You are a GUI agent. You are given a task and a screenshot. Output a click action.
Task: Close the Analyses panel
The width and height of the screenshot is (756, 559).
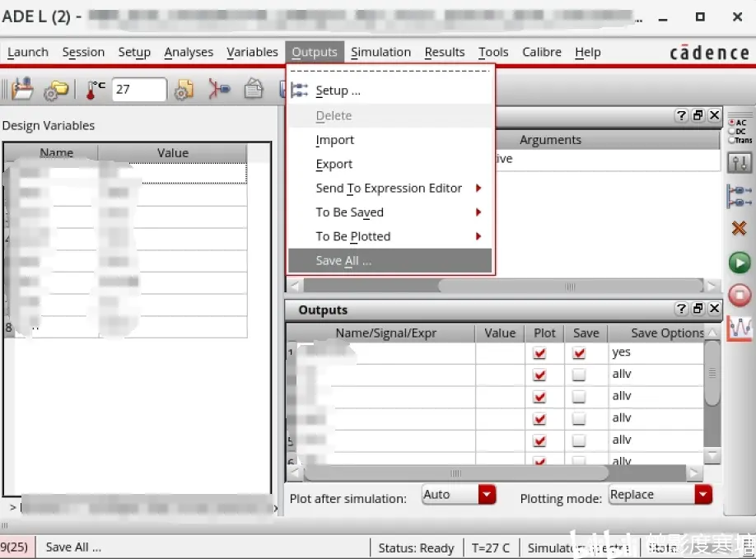click(715, 115)
